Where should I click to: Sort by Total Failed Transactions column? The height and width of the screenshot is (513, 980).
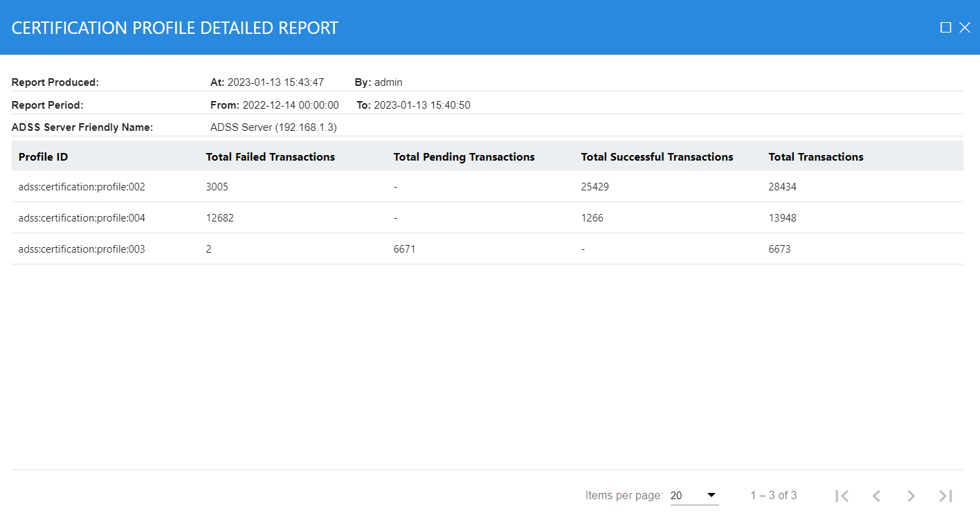tap(270, 157)
